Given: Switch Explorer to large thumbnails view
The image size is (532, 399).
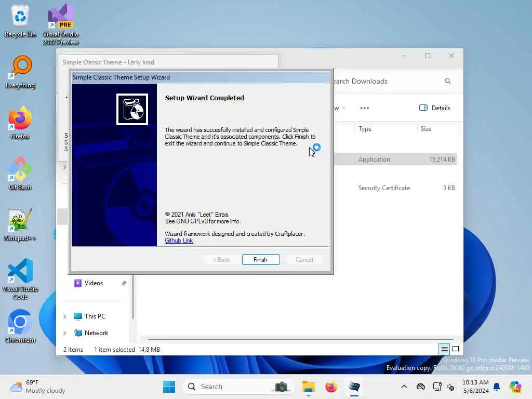Looking at the screenshot, I should (x=456, y=349).
